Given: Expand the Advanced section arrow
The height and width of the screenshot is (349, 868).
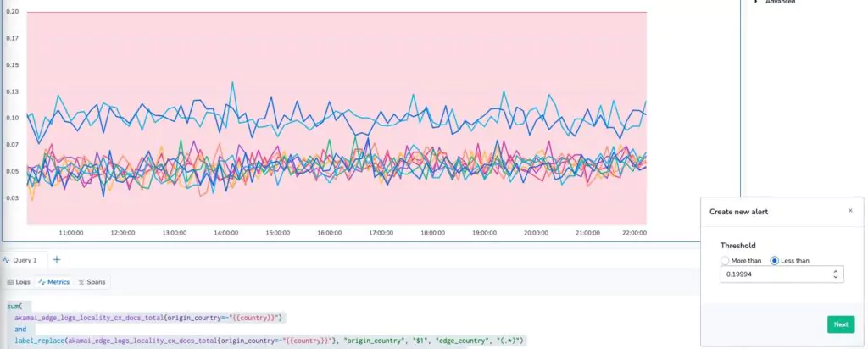Looking at the screenshot, I should 757,2.
